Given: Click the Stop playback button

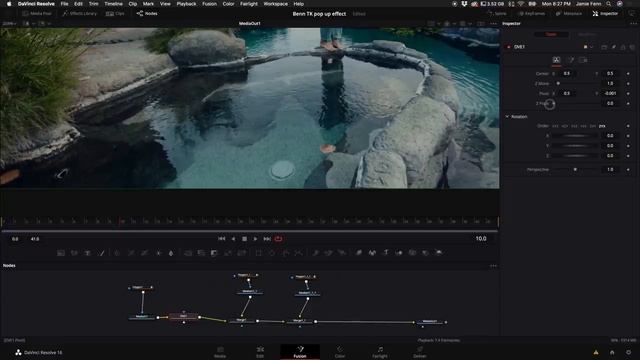Looking at the screenshot, I should pos(244,239).
